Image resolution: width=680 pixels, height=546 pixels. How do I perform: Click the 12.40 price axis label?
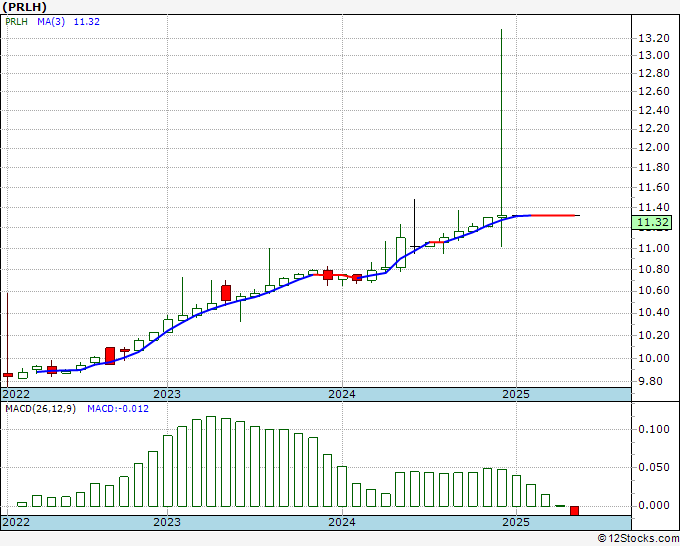click(654, 110)
